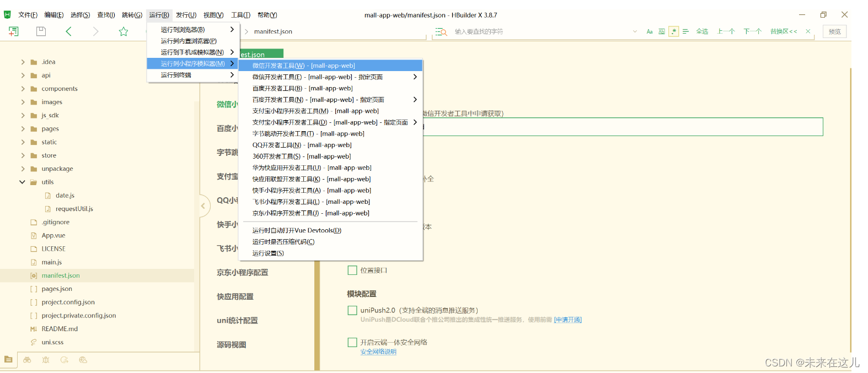Expand the images folder

point(23,102)
